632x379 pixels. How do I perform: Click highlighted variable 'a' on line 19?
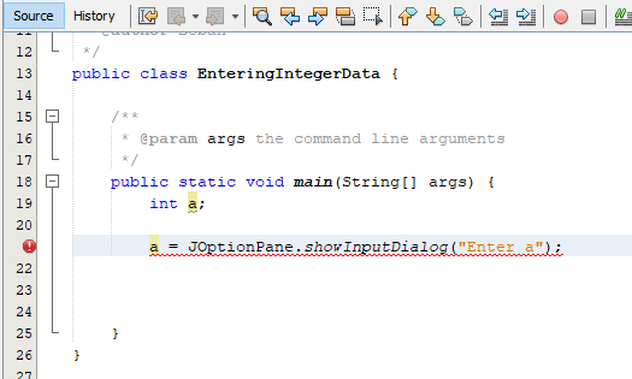pos(193,203)
